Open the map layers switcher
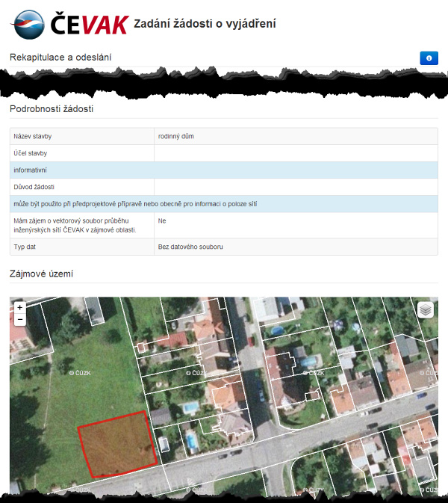The image size is (448, 503). [x=426, y=310]
